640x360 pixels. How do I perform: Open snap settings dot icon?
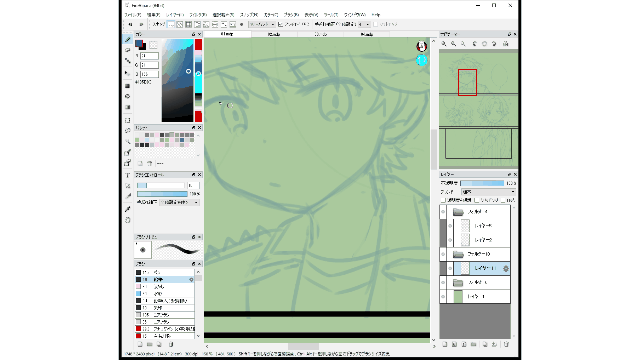pos(241,24)
